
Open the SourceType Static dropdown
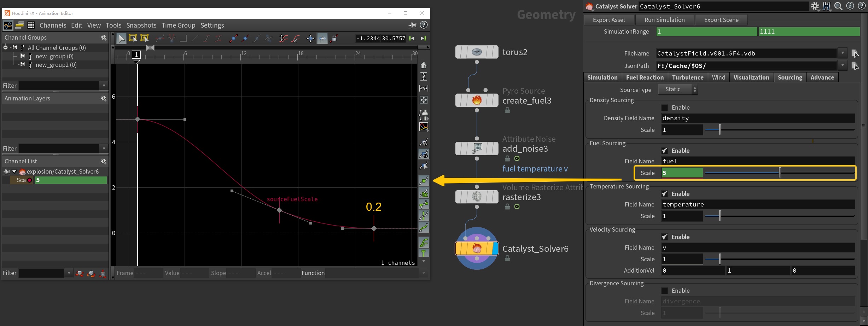coord(678,89)
